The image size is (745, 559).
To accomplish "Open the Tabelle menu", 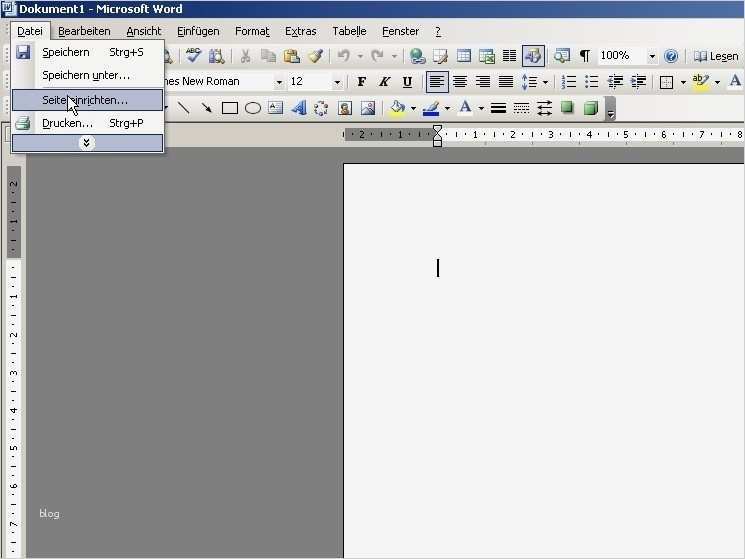I will [x=349, y=31].
